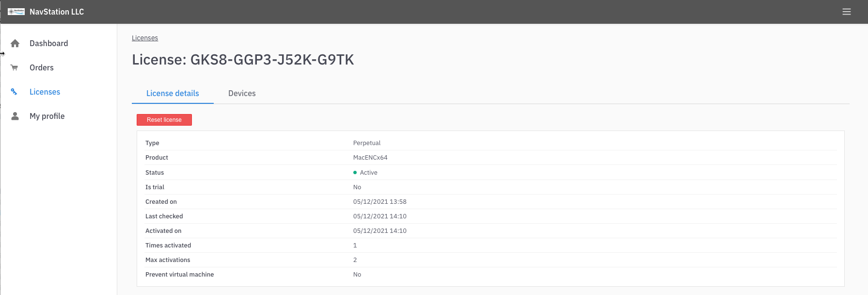Open Orders from the sidebar

tap(41, 67)
